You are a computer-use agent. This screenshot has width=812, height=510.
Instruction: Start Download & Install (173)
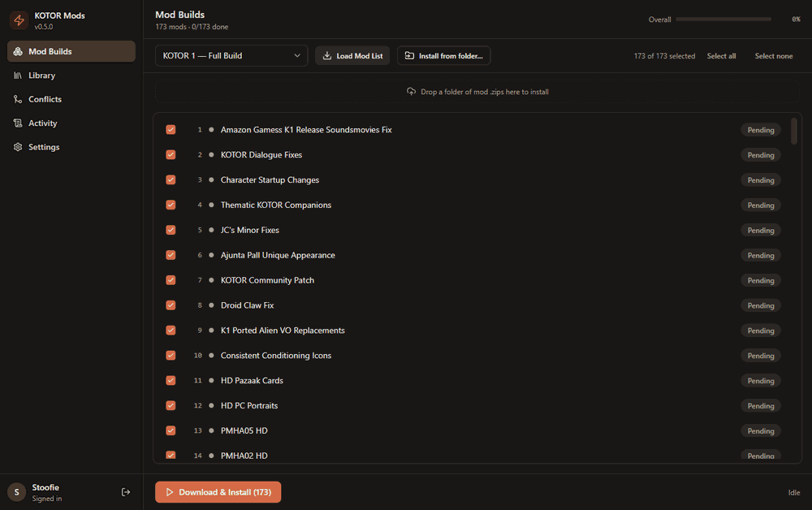218,492
